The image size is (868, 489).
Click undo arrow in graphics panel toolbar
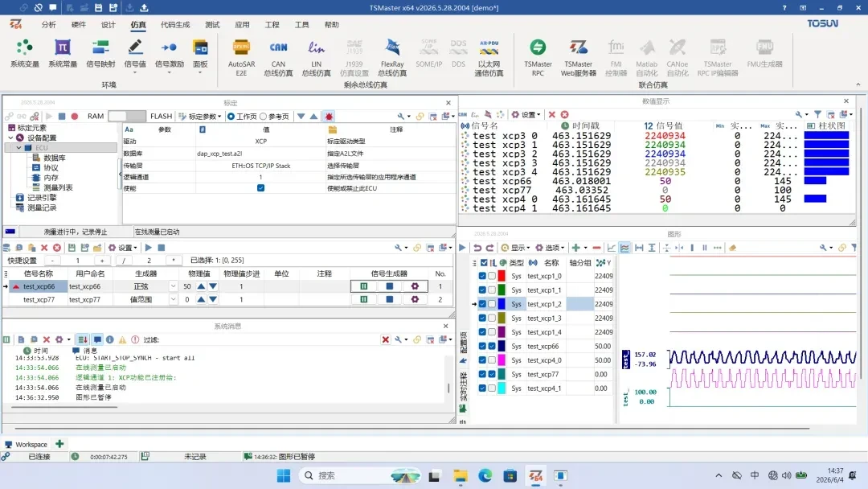pos(477,248)
